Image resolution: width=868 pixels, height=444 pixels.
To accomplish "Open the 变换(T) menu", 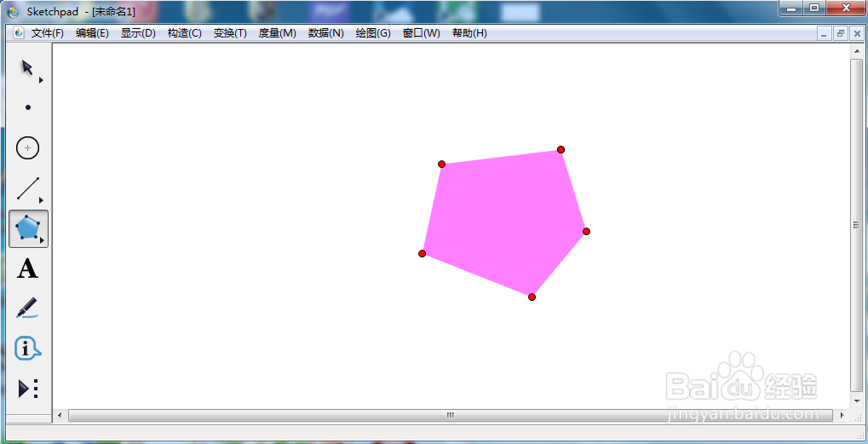I will [x=230, y=33].
